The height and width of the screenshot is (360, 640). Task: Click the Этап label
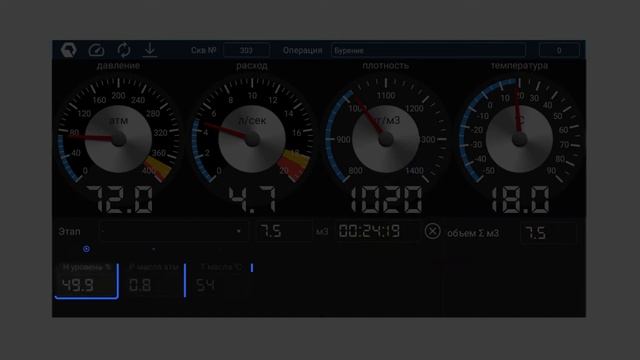(x=69, y=231)
